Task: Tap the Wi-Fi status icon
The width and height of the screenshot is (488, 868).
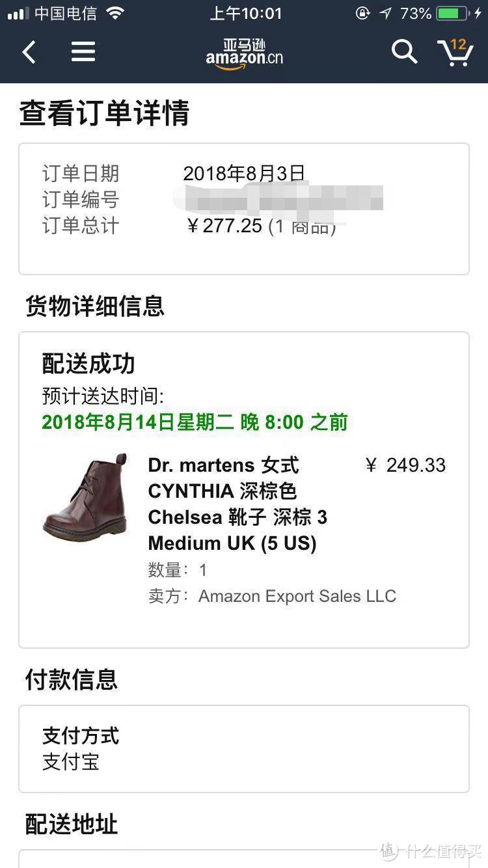Action: (x=115, y=13)
